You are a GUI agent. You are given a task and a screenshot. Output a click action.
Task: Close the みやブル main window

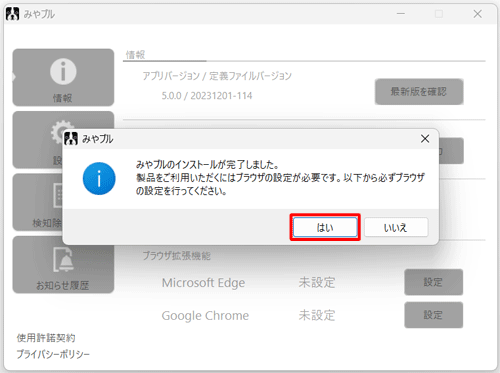pos(478,14)
